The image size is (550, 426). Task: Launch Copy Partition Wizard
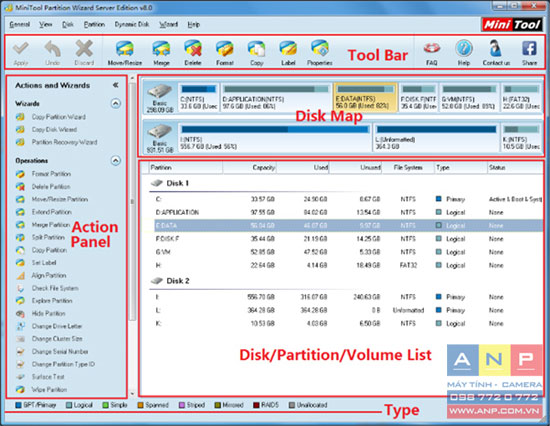click(51, 117)
